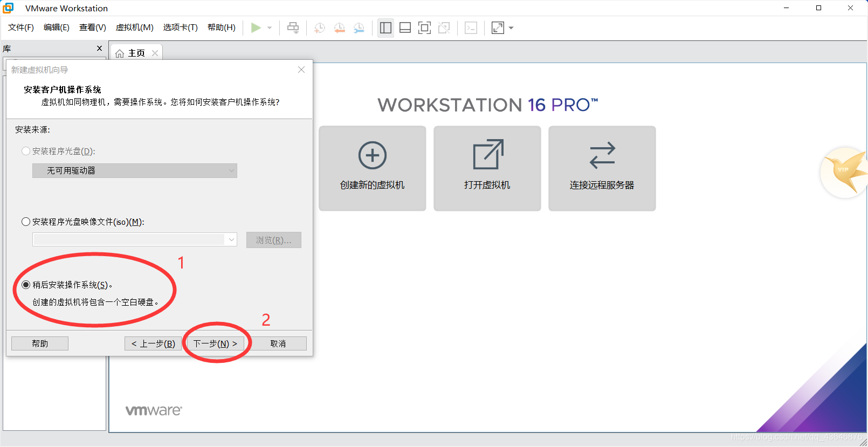
Task: Click the 创建新的虚拟机 tile
Action: pyautogui.click(x=373, y=168)
